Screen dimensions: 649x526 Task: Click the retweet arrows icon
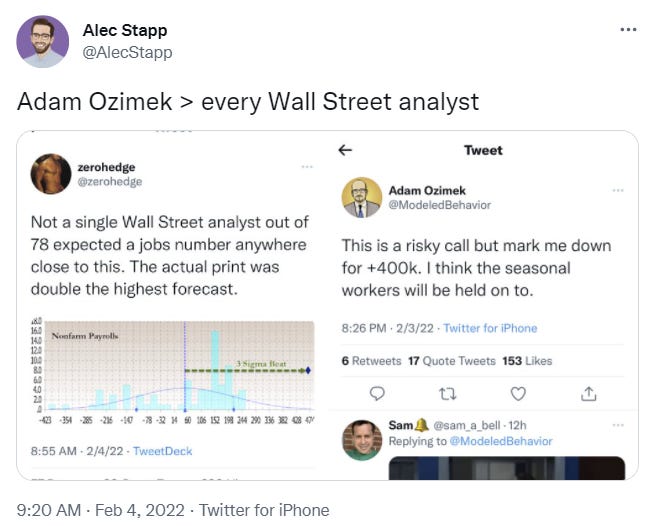447,394
